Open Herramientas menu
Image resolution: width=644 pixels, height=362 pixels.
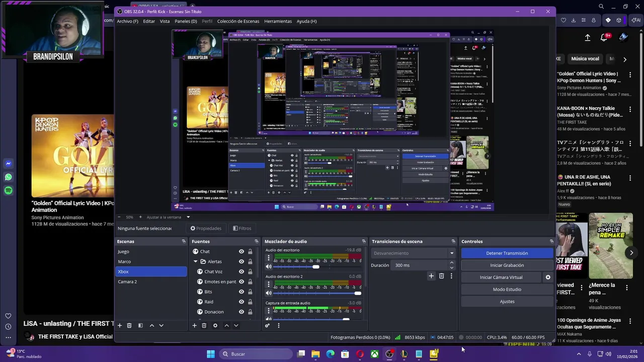(278, 21)
